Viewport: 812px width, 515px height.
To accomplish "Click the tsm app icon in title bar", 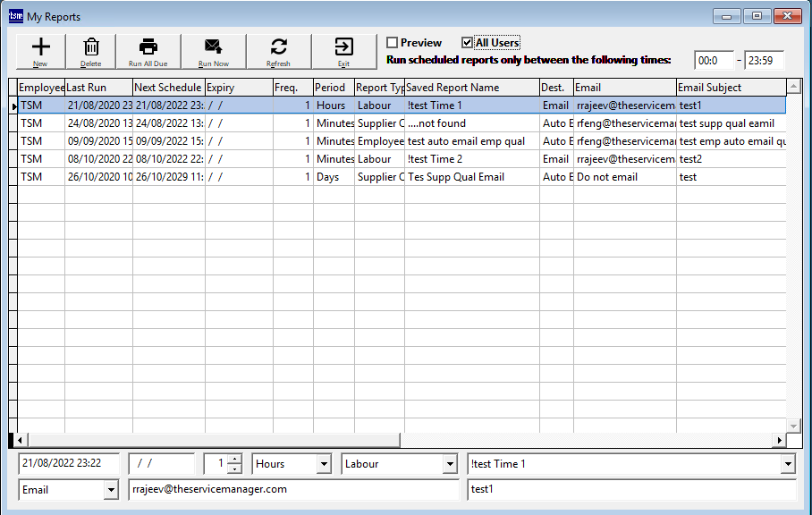I will click(15, 16).
